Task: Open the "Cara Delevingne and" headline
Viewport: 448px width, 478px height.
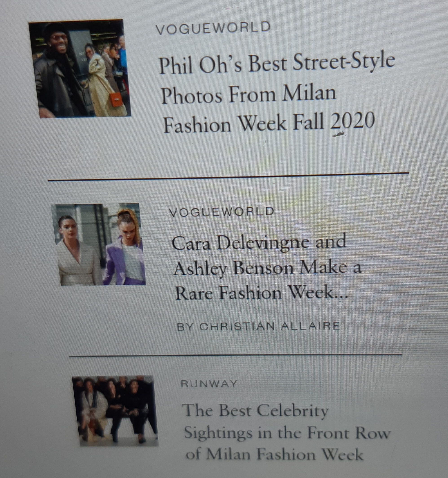Action: (x=259, y=242)
